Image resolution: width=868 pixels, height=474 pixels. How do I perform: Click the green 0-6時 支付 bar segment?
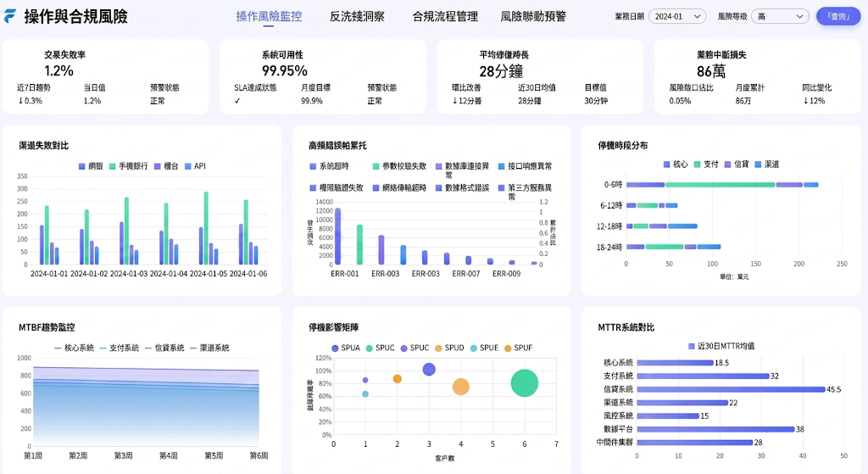721,185
